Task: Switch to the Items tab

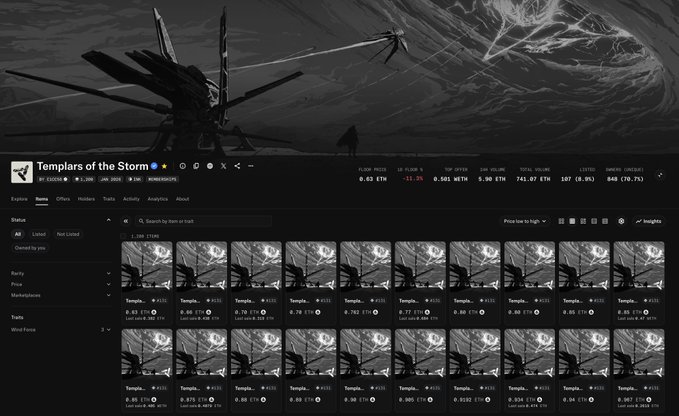Action: (x=42, y=199)
